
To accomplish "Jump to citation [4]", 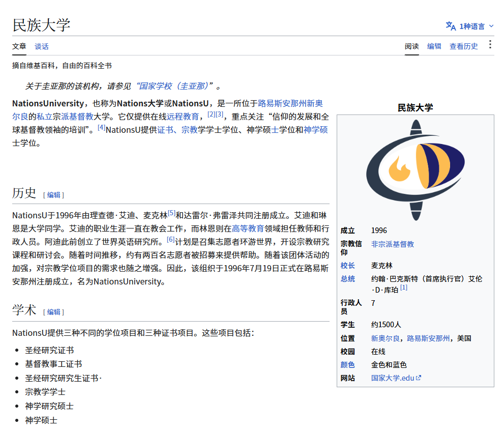I will coord(102,127).
